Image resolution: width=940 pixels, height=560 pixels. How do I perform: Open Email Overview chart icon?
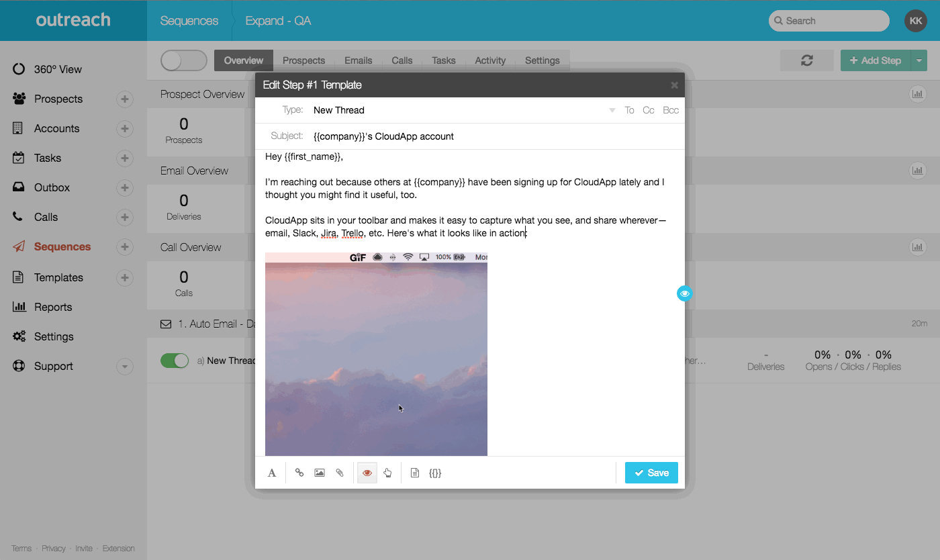point(917,171)
